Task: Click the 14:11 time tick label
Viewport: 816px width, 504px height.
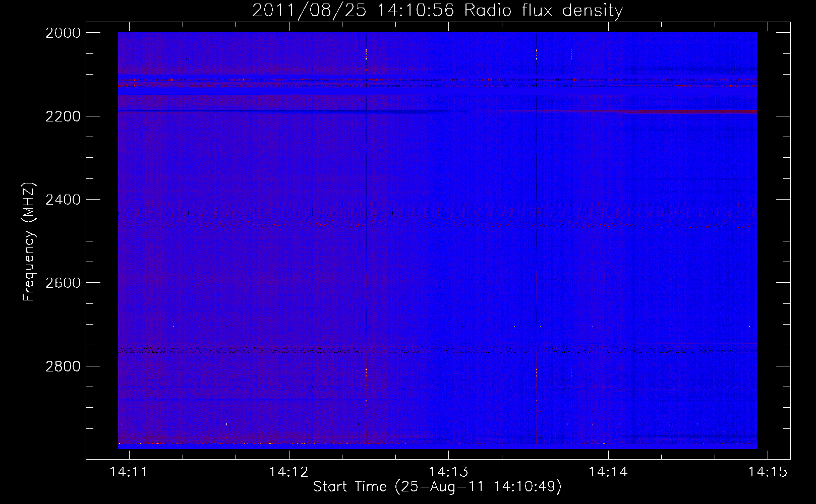Action: coord(129,472)
